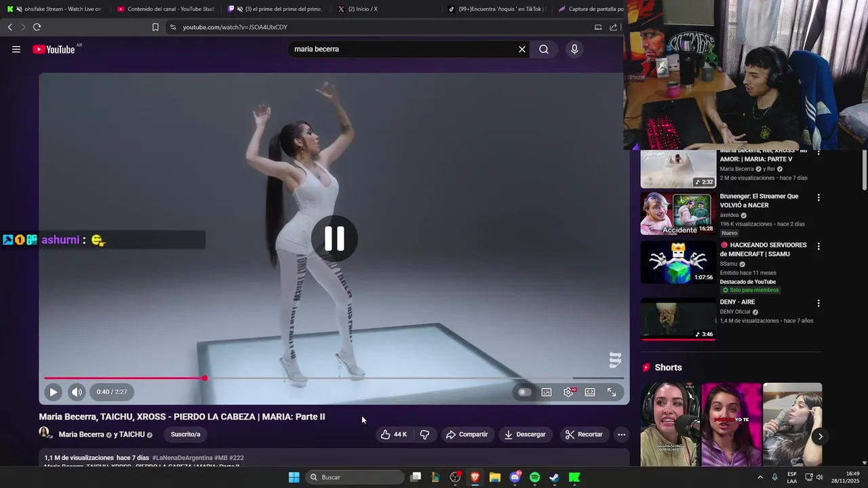Open Brave browser on the taskbar
868x488 pixels.
tap(475, 477)
